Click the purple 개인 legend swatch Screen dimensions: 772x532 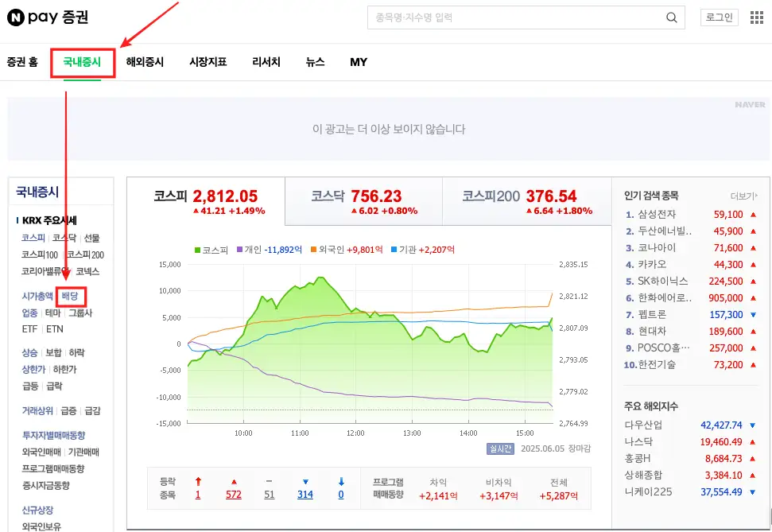(x=240, y=250)
